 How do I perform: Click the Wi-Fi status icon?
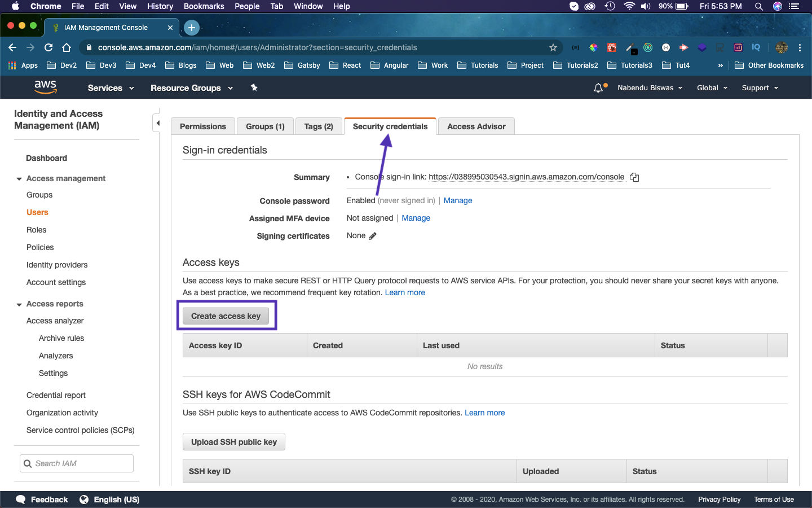[x=629, y=6]
